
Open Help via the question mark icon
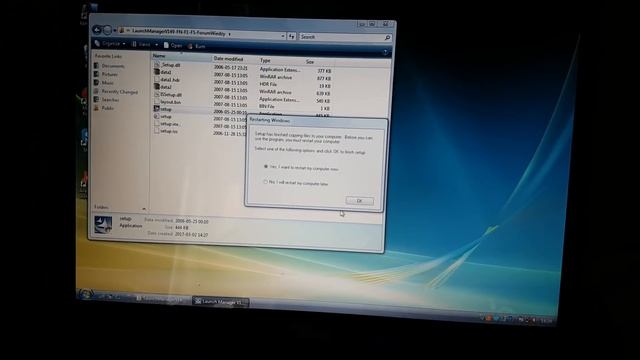click(384, 52)
